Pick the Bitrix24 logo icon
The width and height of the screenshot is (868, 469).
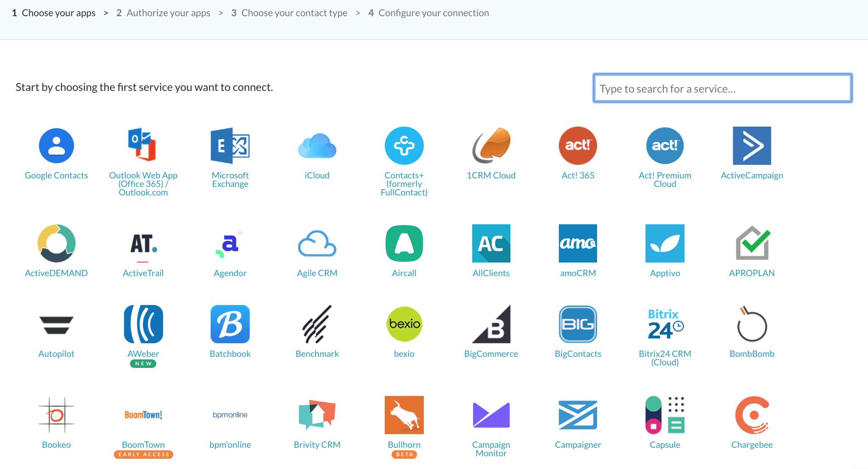(x=665, y=324)
